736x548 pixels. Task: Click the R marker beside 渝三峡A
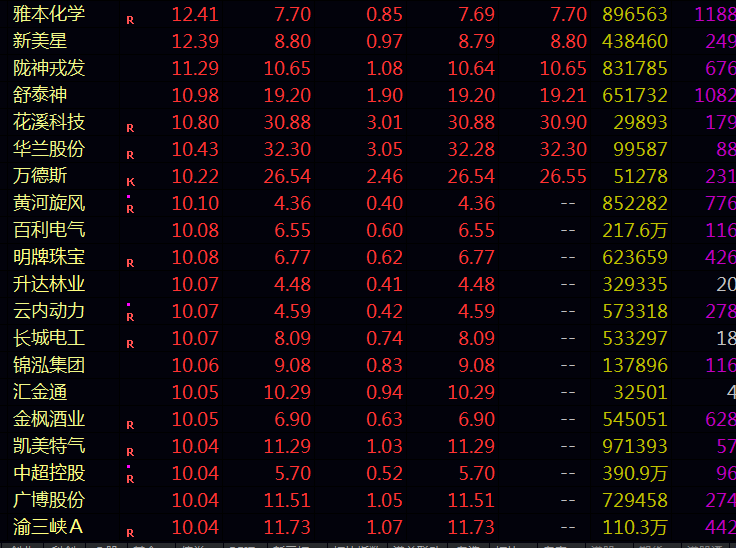coord(130,533)
